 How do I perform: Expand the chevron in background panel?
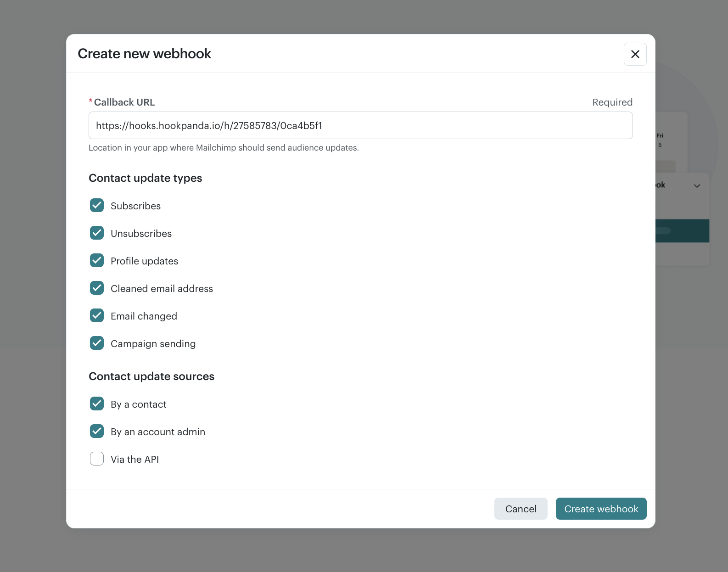click(x=697, y=186)
